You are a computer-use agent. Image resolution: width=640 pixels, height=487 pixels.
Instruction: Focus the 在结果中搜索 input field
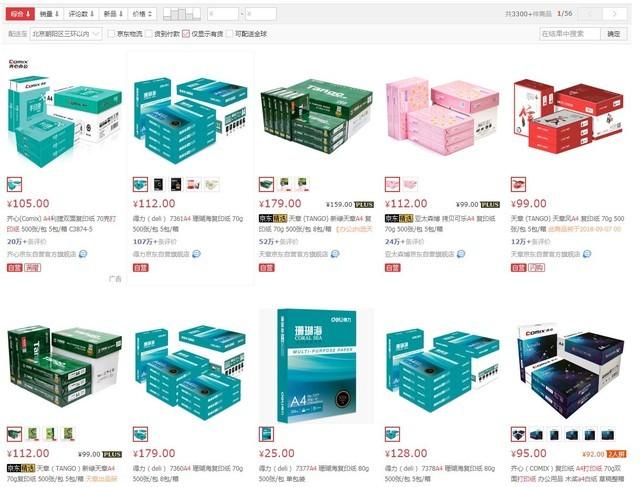pos(570,34)
